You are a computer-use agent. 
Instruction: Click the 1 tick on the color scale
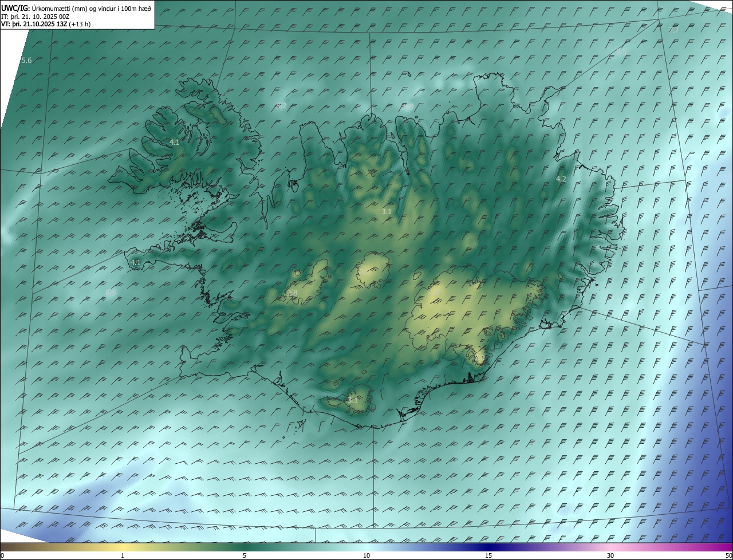tap(123, 555)
